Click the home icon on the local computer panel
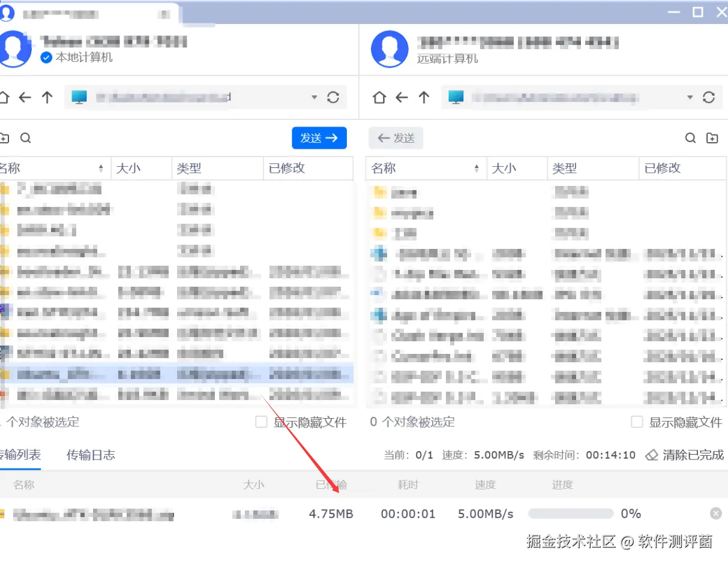The width and height of the screenshot is (728, 565). 5,97
